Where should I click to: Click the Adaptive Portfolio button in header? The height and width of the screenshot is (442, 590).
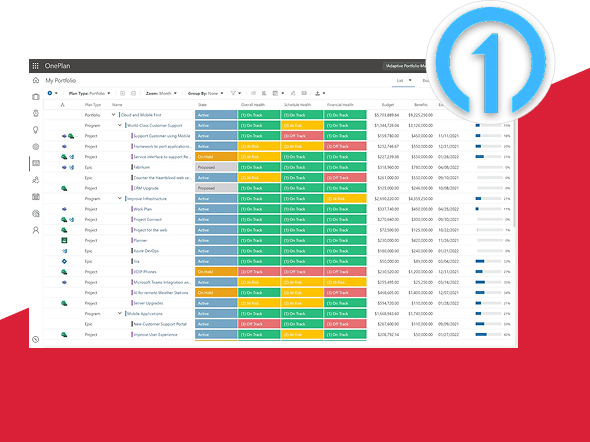coord(405,66)
